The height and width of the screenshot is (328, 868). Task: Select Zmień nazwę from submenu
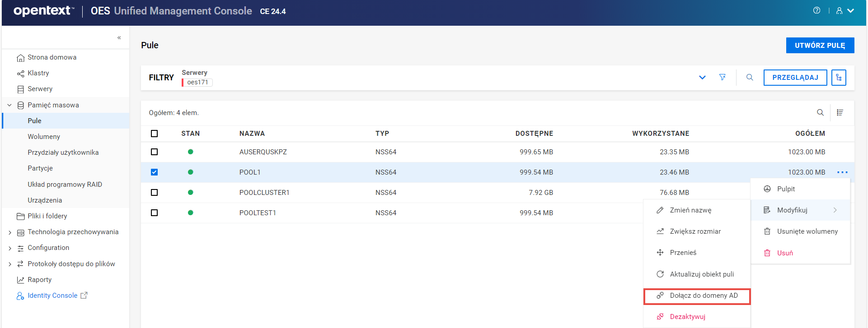[x=697, y=210]
